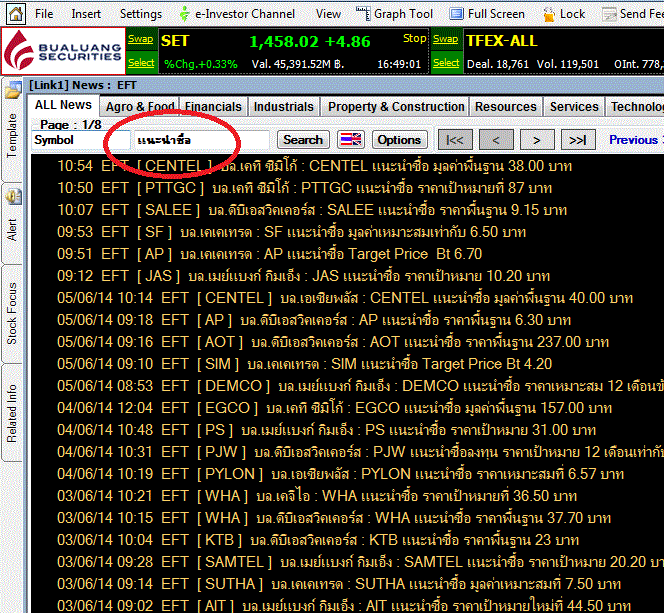The width and height of the screenshot is (664, 613).
Task: Open 05/06/14 10:14 CENTEL news item
Action: (345, 298)
